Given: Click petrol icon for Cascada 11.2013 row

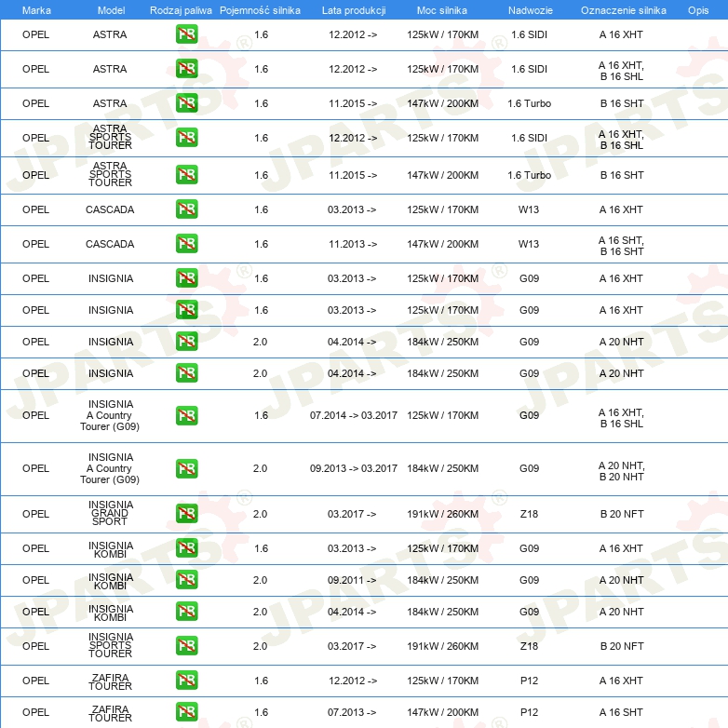Looking at the screenshot, I should pyautogui.click(x=186, y=244).
